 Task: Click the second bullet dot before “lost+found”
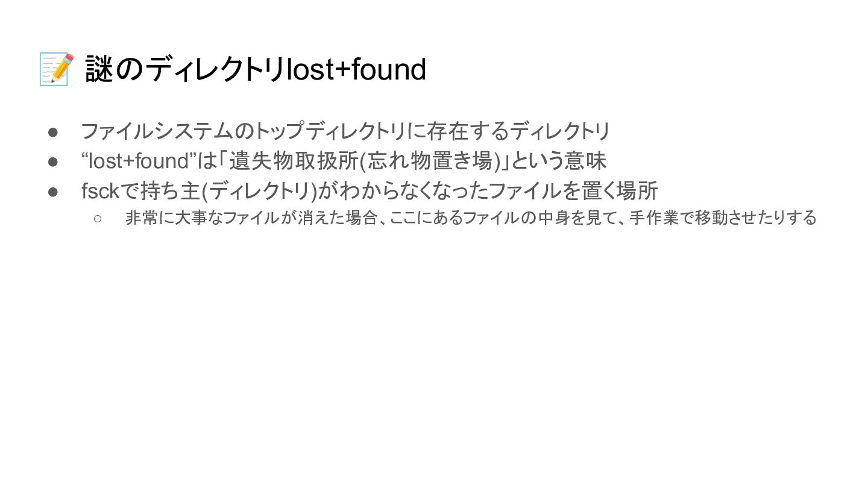[52, 161]
